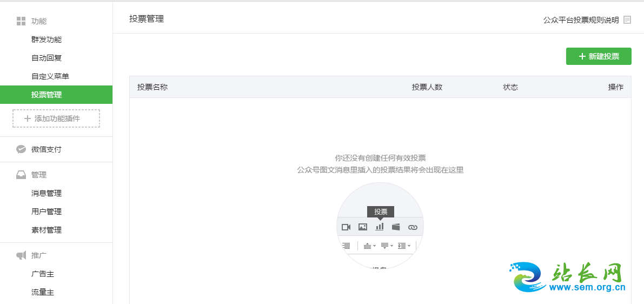
Task: Go to 自定义菜单 in the sidebar
Action: click(x=50, y=76)
